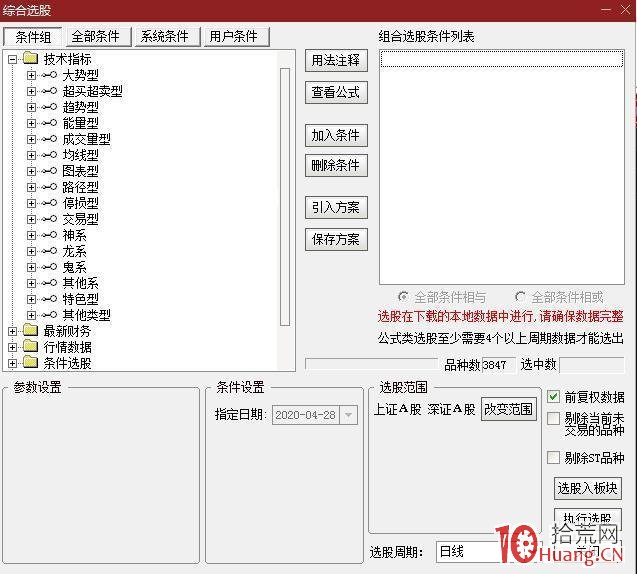The width and height of the screenshot is (637, 574).
Task: Select the first row in 组合选股条件列表
Action: (x=502, y=59)
